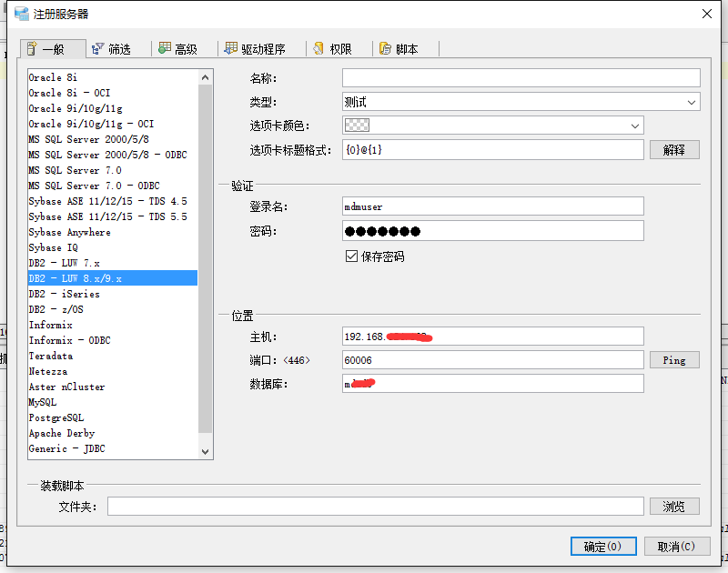Click the 解释 button
The image size is (728, 573).
click(674, 150)
